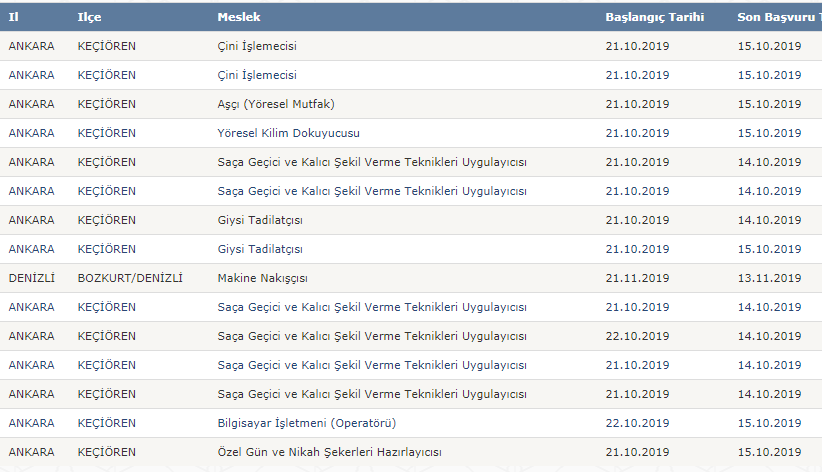Image resolution: width=822 pixels, height=472 pixels.
Task: Click the 21.11.2019 start date cell
Action: (637, 278)
